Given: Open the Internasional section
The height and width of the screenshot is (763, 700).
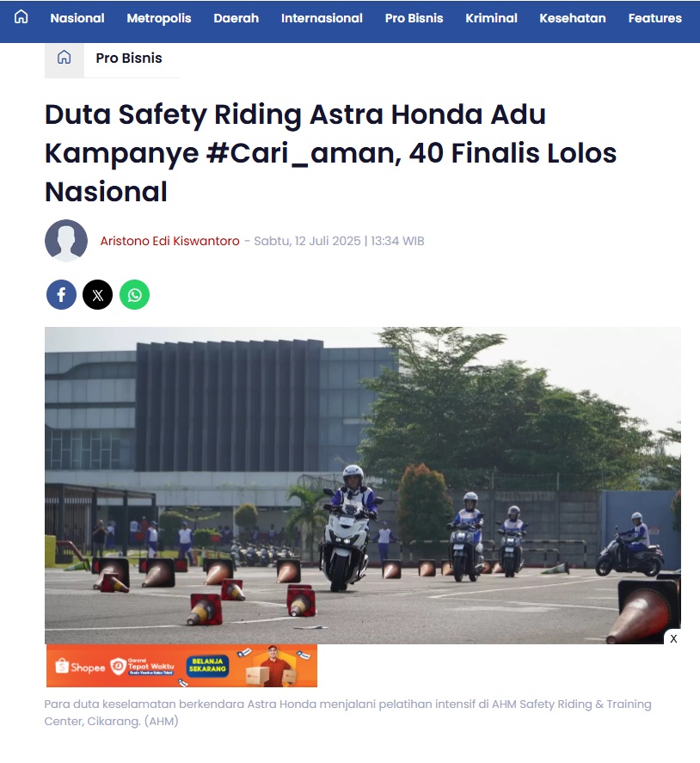Looking at the screenshot, I should pyautogui.click(x=322, y=18).
